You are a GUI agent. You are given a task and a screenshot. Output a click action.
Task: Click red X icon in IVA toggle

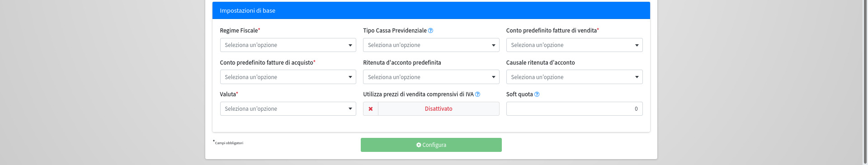(x=371, y=109)
